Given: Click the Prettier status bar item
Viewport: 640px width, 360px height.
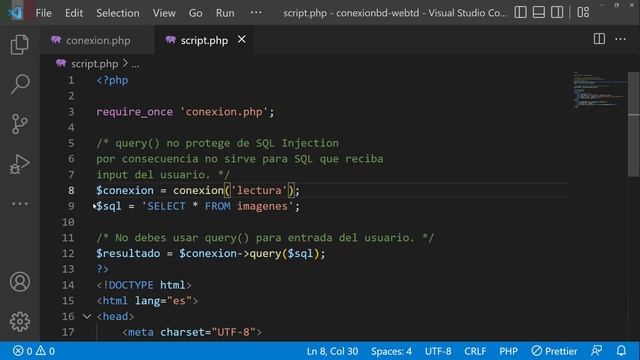Looking at the screenshot, I should click(x=554, y=351).
